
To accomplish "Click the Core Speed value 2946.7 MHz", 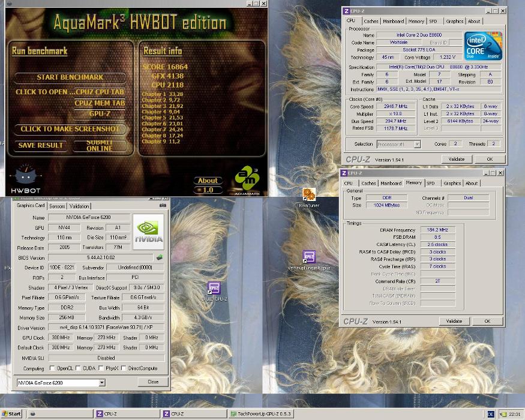I will [396, 107].
